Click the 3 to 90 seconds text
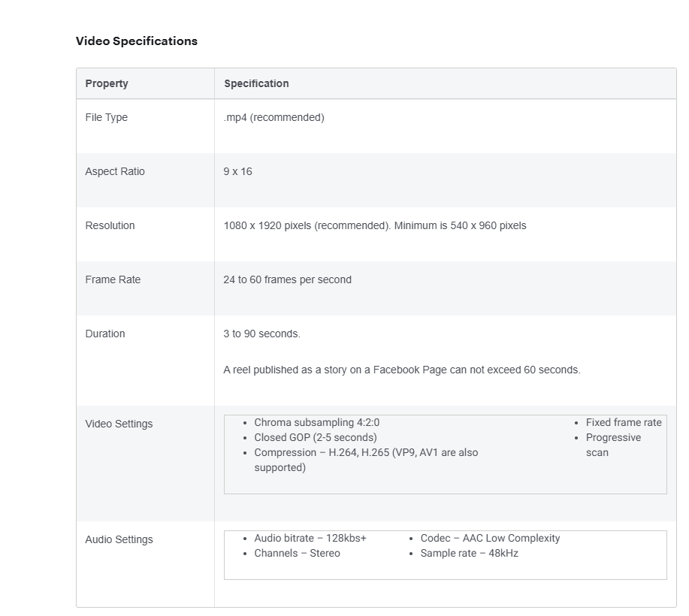The image size is (689, 616). click(x=261, y=334)
